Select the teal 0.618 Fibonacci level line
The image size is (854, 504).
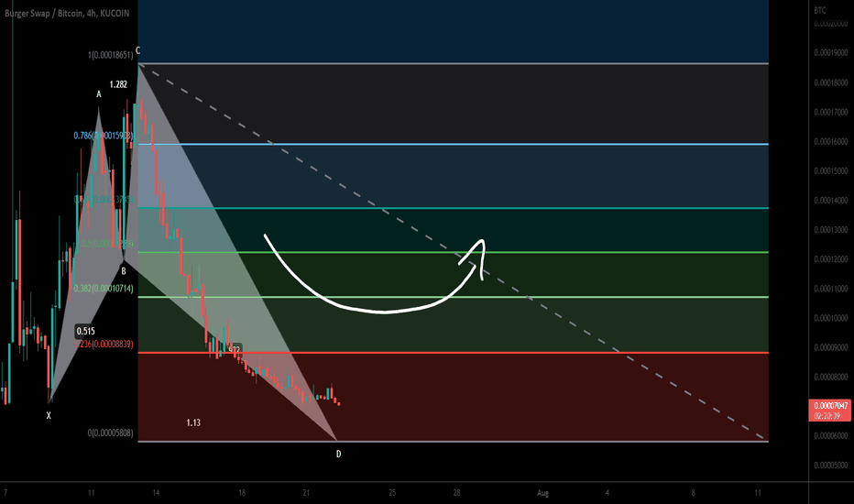coord(454,208)
